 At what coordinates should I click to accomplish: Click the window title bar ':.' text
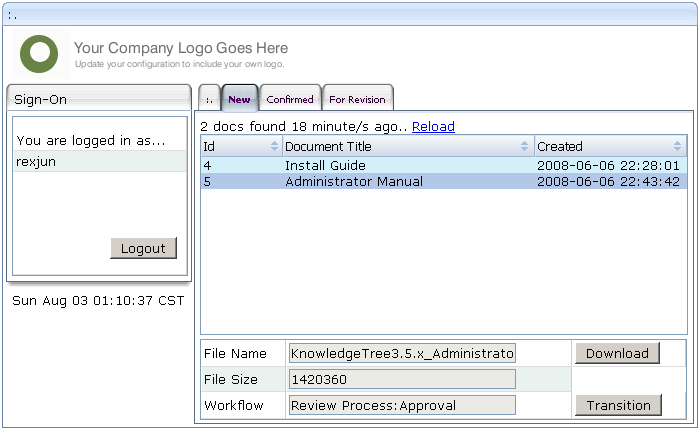coord(12,16)
